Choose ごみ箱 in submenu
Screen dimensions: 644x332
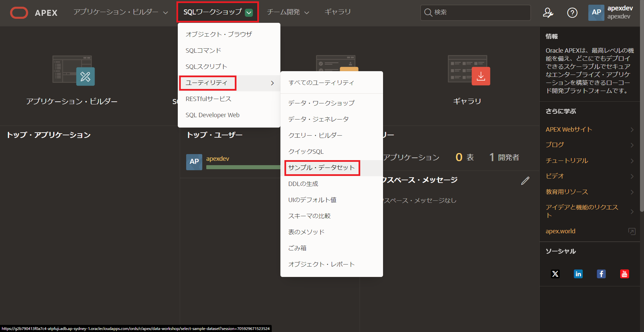331,248
